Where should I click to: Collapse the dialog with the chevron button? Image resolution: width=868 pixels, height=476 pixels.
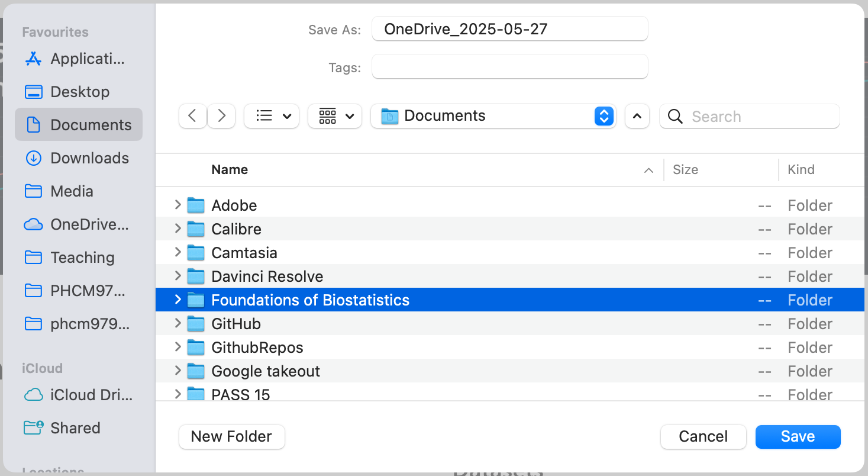click(637, 116)
